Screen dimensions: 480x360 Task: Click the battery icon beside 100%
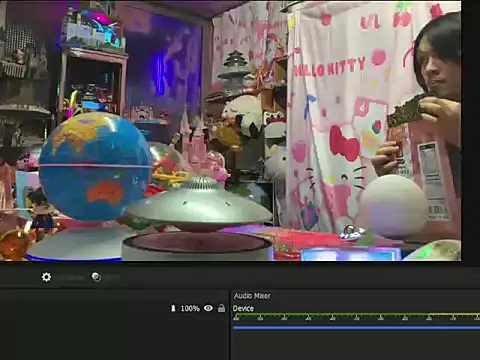coord(173,308)
